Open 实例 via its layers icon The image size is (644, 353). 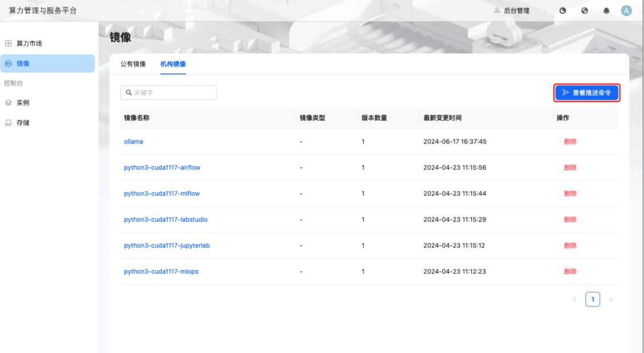[8, 103]
